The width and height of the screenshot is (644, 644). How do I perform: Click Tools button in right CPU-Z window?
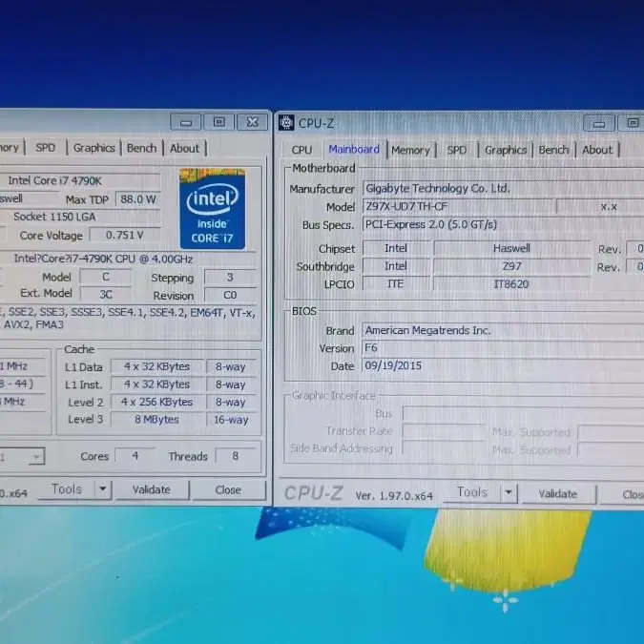click(x=472, y=492)
